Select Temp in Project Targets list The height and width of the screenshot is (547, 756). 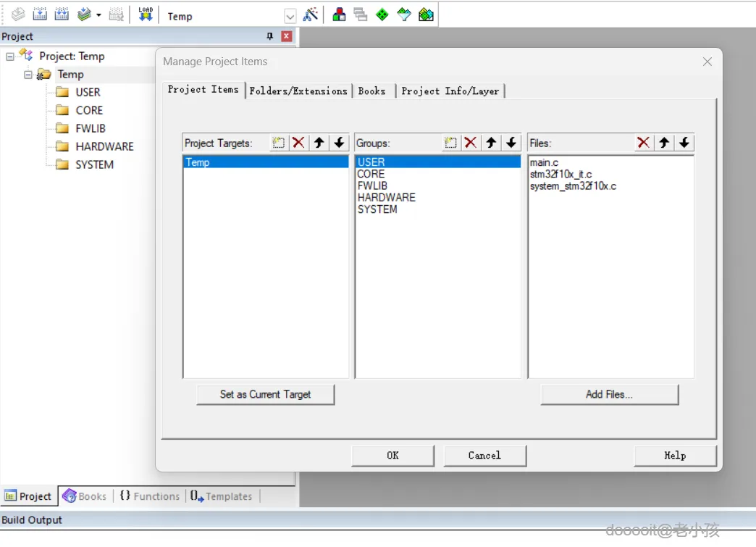[x=266, y=162]
